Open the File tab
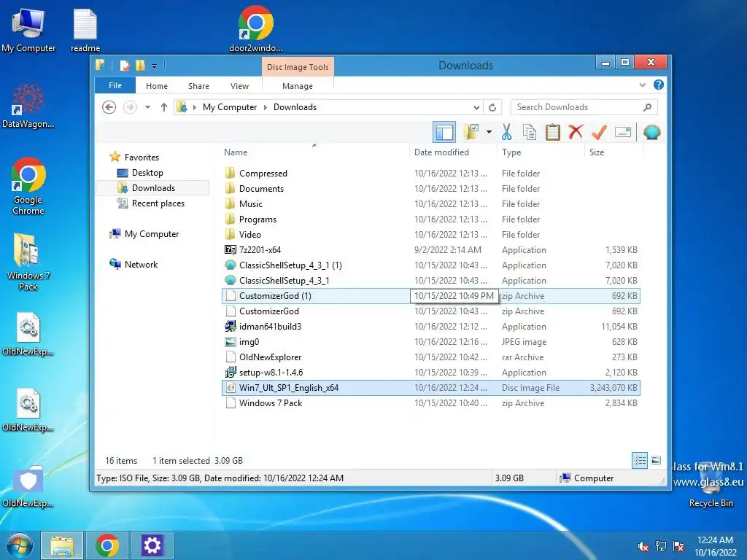This screenshot has width=747, height=560. [115, 85]
